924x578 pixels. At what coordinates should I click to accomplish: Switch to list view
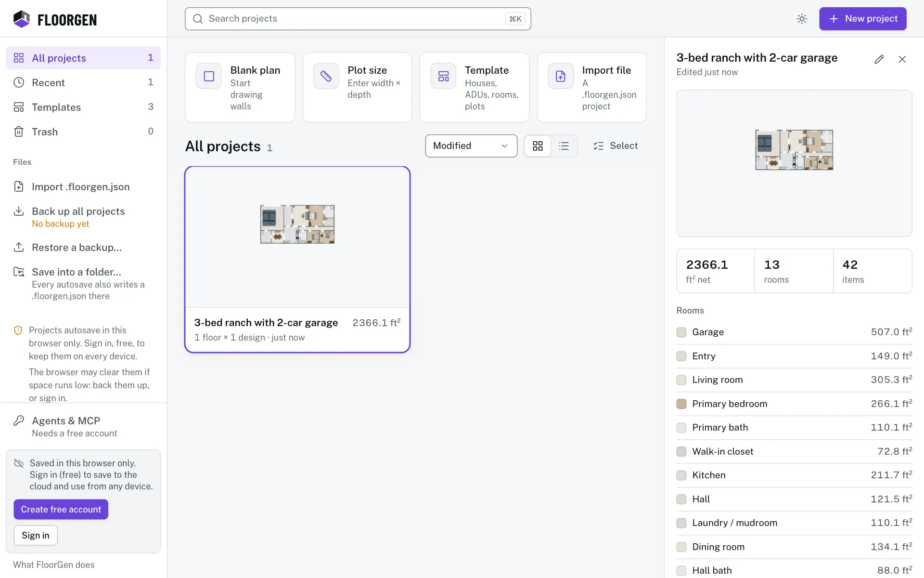pyautogui.click(x=564, y=146)
